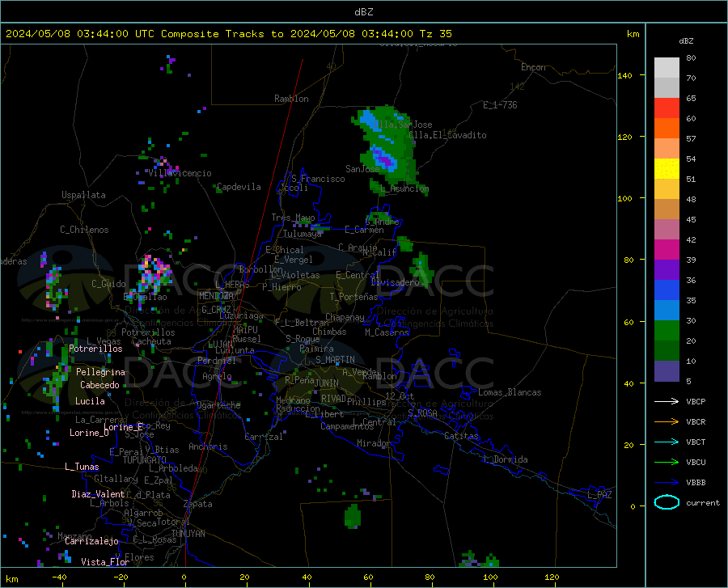Click the JUNIN map label
This screenshot has height=588, width=728.
point(327,383)
